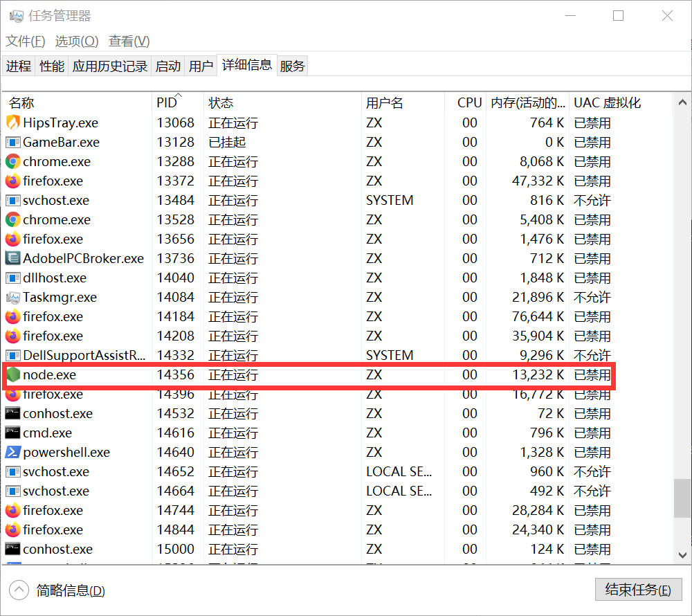Open the 选项(O) menu
This screenshot has width=692, height=616.
tap(77, 41)
